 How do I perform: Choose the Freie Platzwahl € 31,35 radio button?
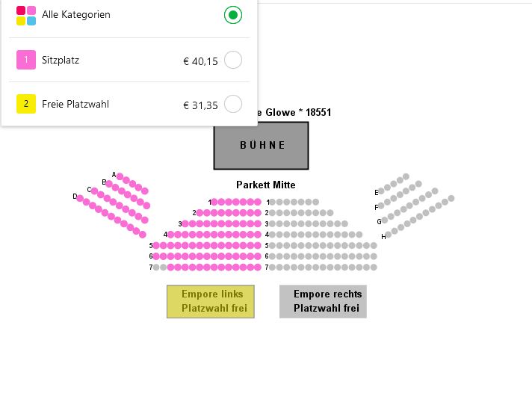233,104
